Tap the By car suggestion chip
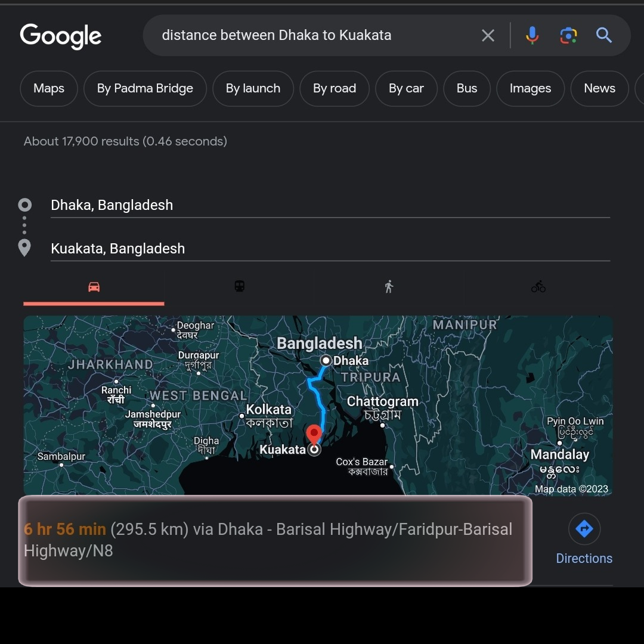 tap(406, 88)
